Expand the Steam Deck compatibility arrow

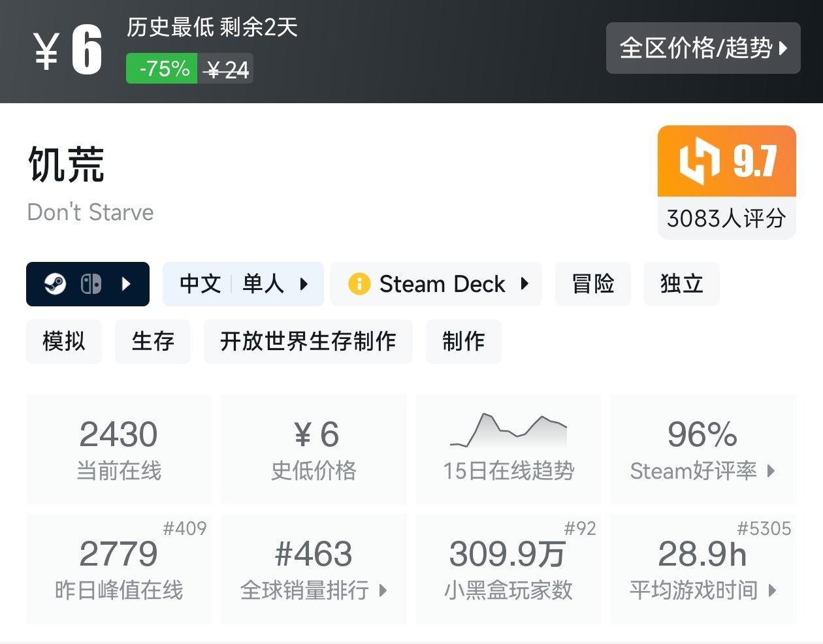tap(524, 284)
